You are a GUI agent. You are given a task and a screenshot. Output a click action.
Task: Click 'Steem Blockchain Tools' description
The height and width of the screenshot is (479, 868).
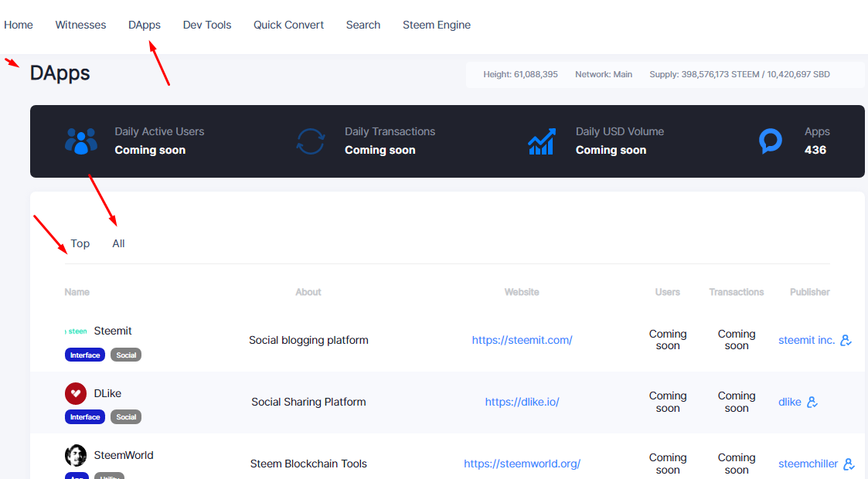coord(308,464)
